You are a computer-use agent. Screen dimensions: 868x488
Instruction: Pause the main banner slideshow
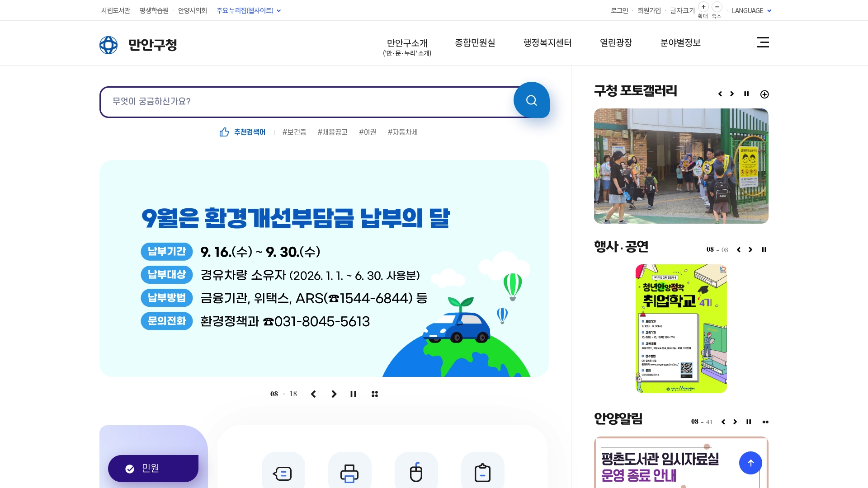pos(353,394)
